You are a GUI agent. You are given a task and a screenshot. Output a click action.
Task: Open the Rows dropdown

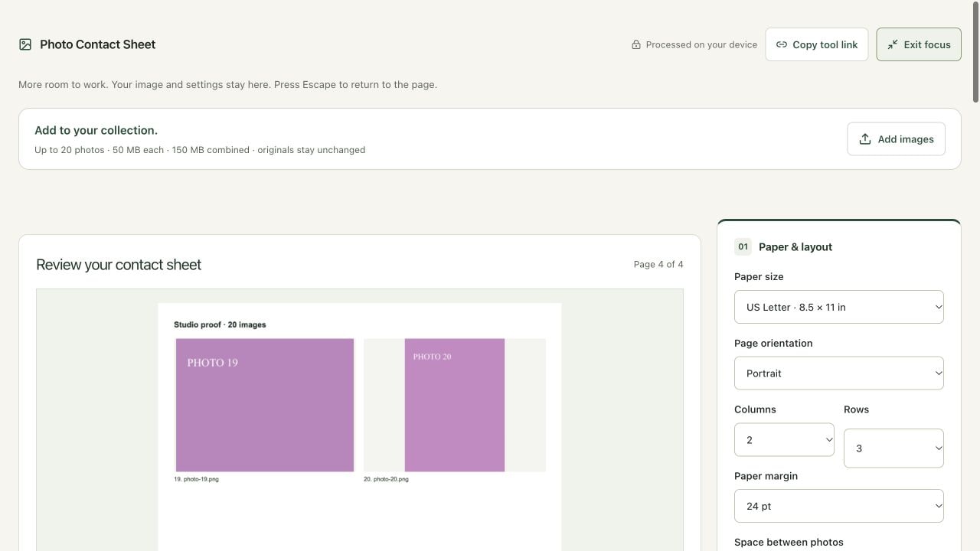[x=893, y=448]
